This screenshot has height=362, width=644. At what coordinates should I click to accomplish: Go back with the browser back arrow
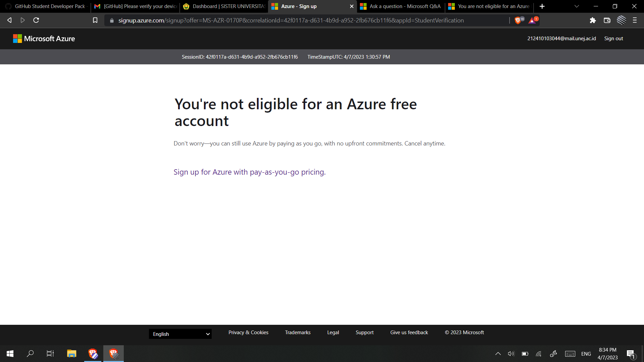9,20
